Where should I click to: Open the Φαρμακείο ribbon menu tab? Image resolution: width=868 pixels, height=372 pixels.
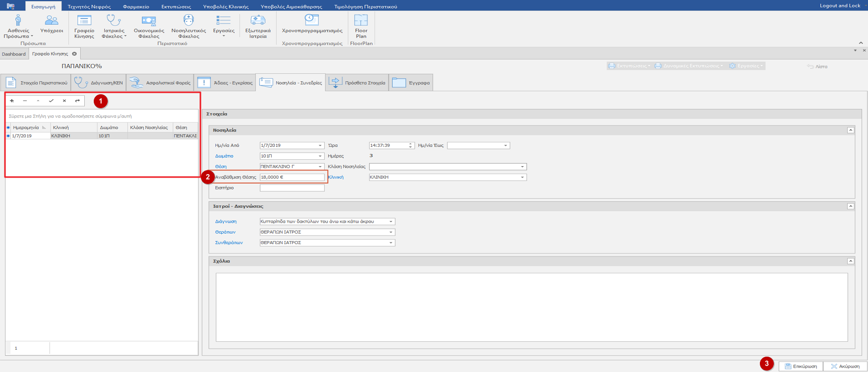(x=136, y=6)
